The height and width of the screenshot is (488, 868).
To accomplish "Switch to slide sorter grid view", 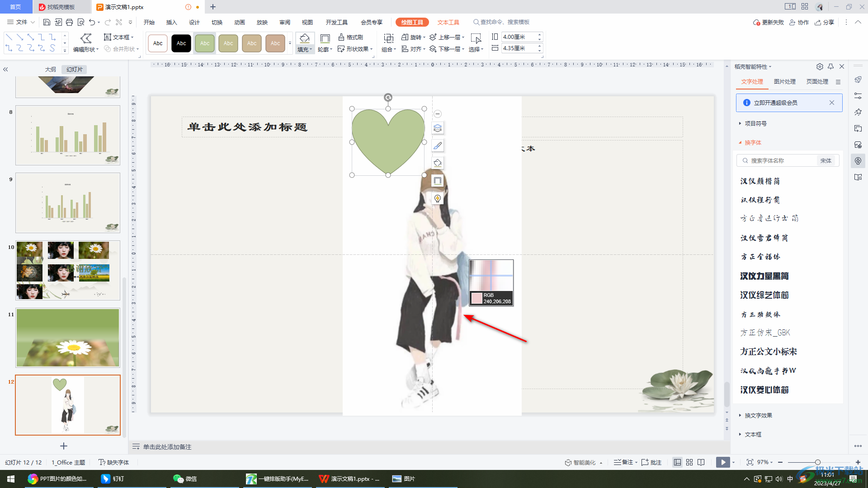I will pyautogui.click(x=689, y=462).
